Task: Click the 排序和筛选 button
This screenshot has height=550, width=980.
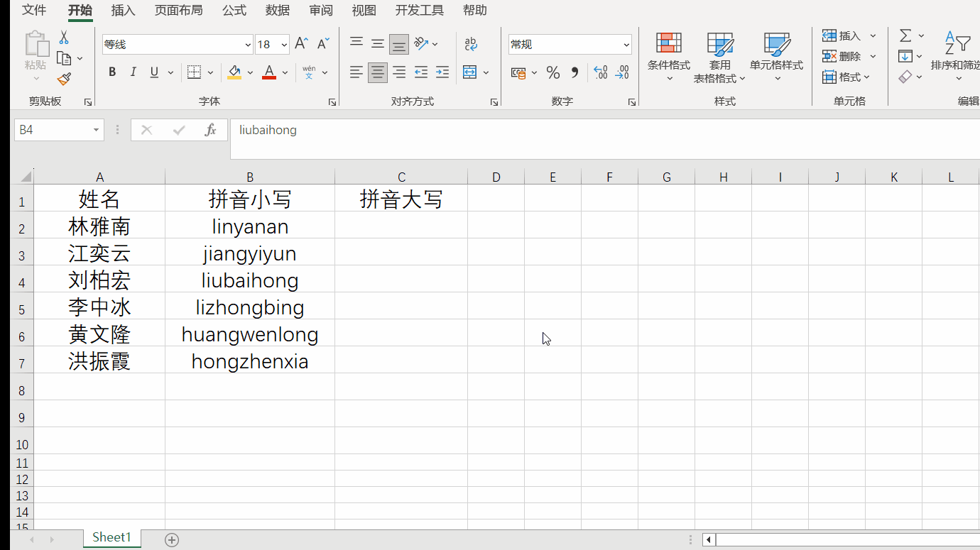Action: 954,56
